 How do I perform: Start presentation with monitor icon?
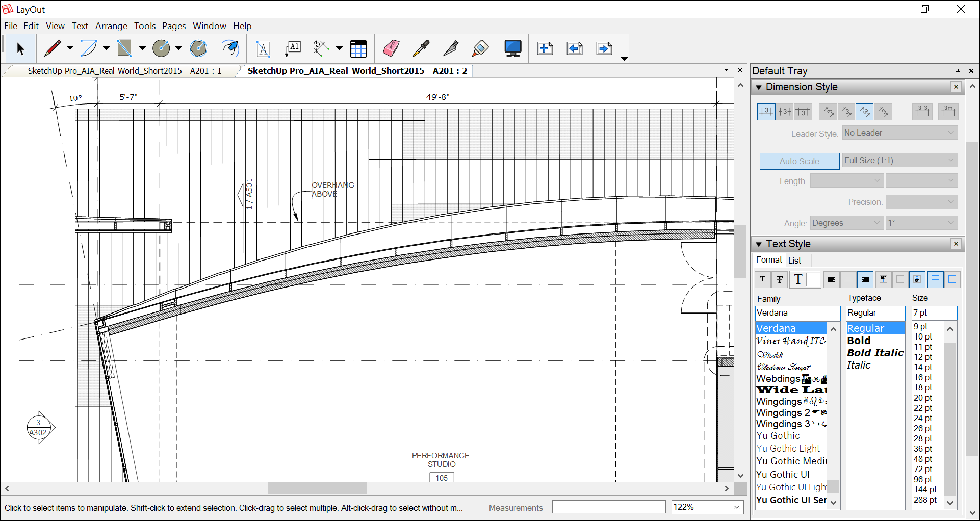point(512,49)
